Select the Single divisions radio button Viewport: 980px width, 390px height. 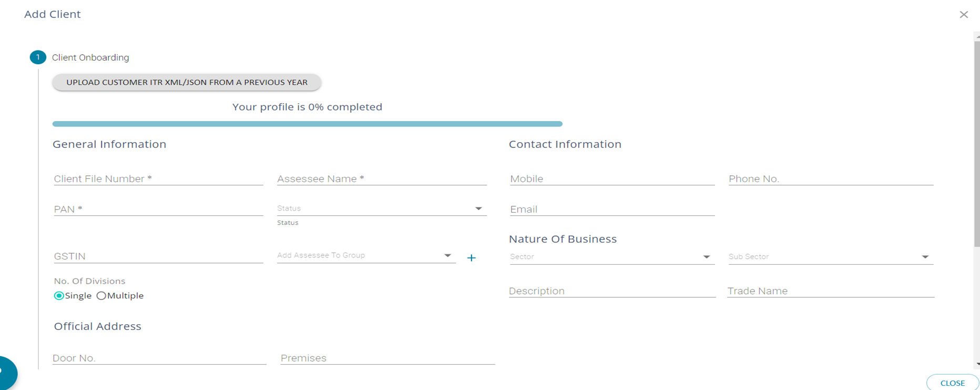point(59,296)
